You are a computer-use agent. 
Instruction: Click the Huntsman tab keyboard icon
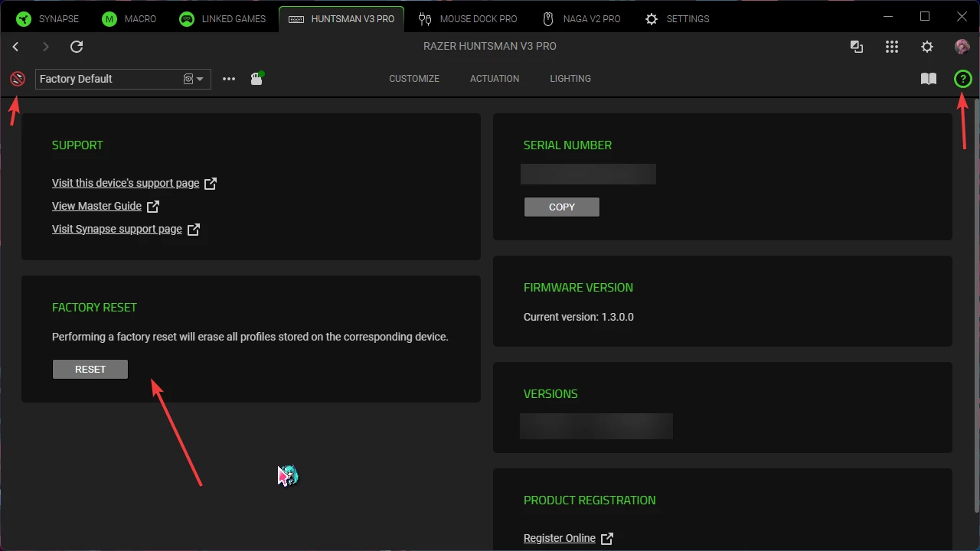296,18
